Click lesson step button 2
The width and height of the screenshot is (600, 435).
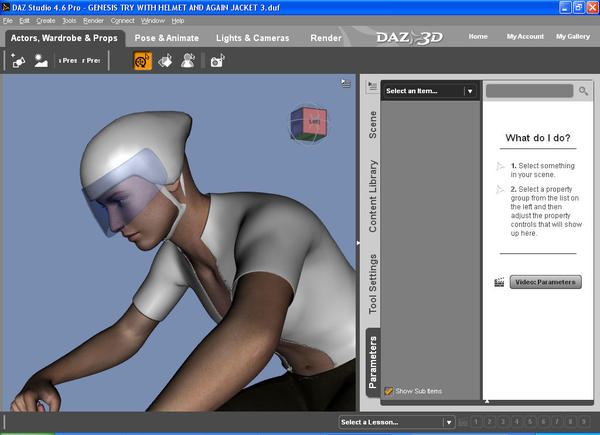[x=489, y=422]
